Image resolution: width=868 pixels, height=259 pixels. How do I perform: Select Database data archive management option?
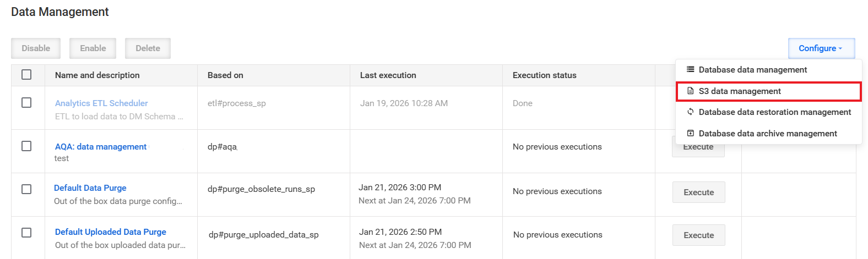pos(768,134)
